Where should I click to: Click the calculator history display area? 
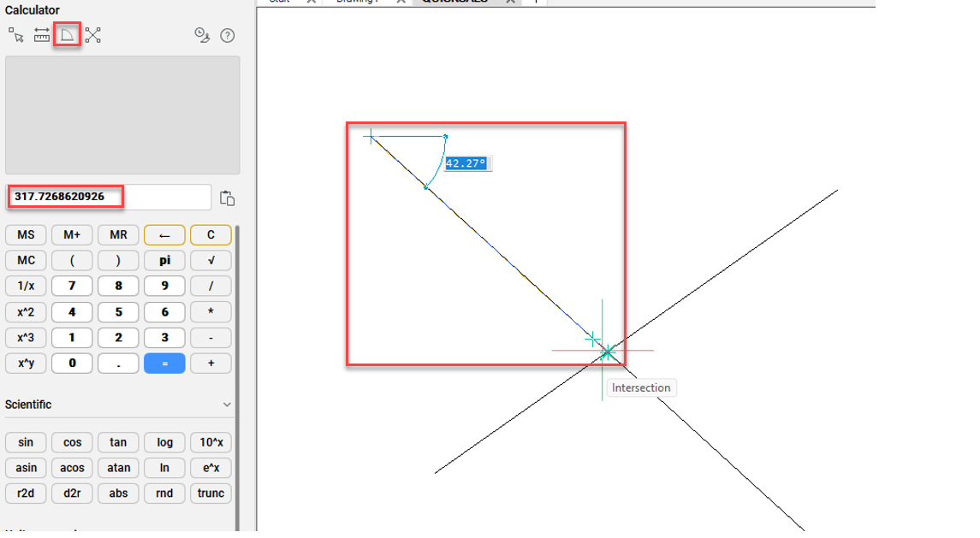point(122,115)
